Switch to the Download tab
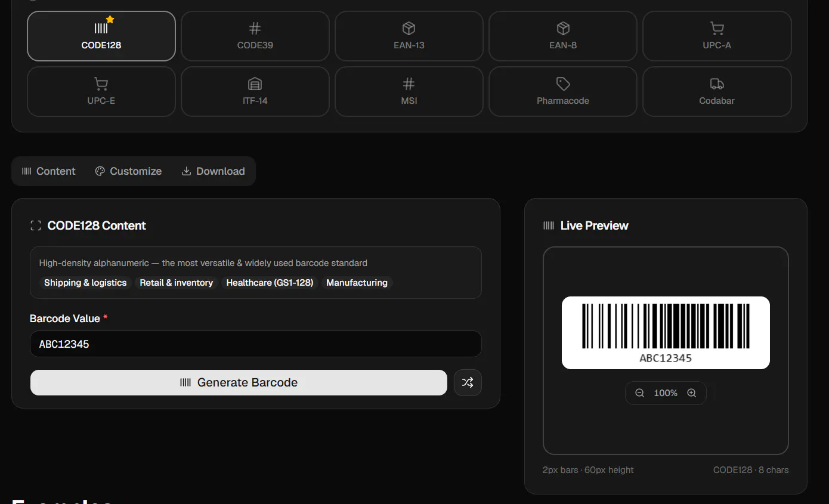 click(x=214, y=171)
